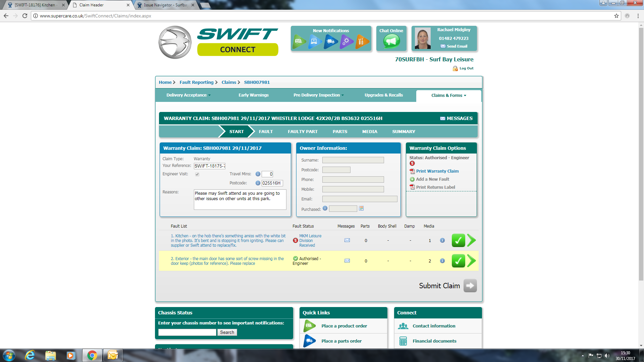Screen dimensions: 644x362
Task: Click info icon next to Travel Mins
Action: (x=258, y=174)
